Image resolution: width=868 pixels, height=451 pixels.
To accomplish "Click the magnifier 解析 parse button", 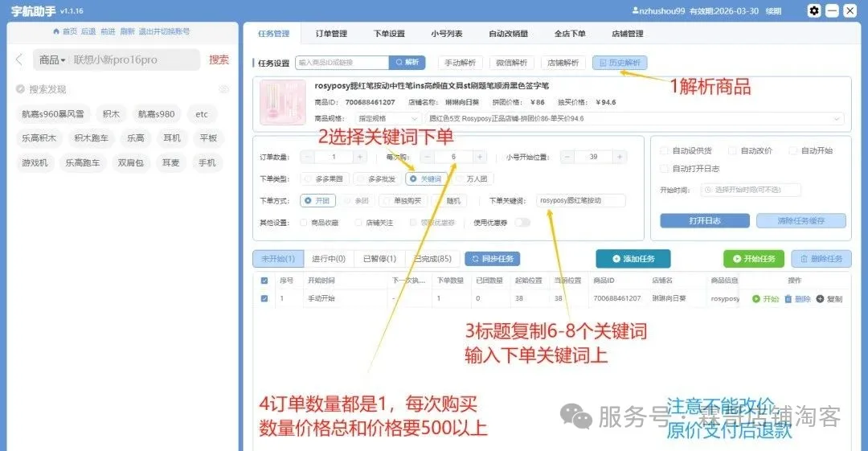I will (407, 63).
